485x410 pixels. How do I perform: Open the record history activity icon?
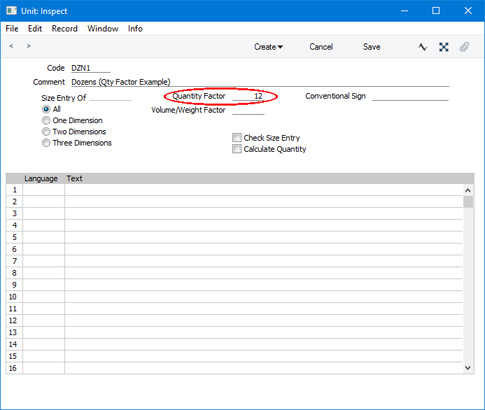(x=422, y=47)
